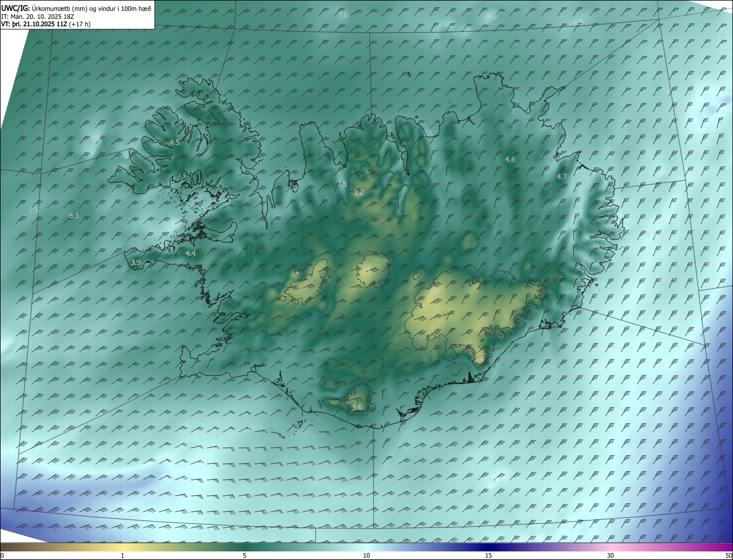This screenshot has height=560, width=733.
Task: Click the 30 tick on color scale
Action: tap(610, 556)
